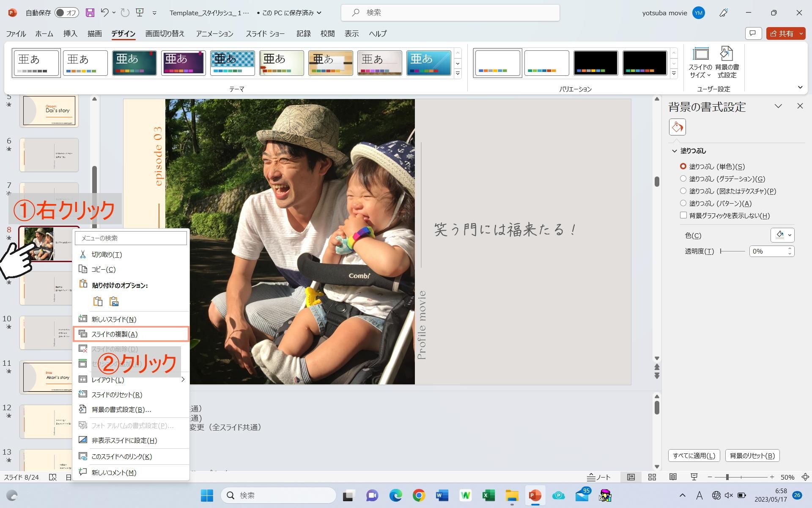
Task: Click spell check icon in status bar
Action: pyautogui.click(x=53, y=477)
